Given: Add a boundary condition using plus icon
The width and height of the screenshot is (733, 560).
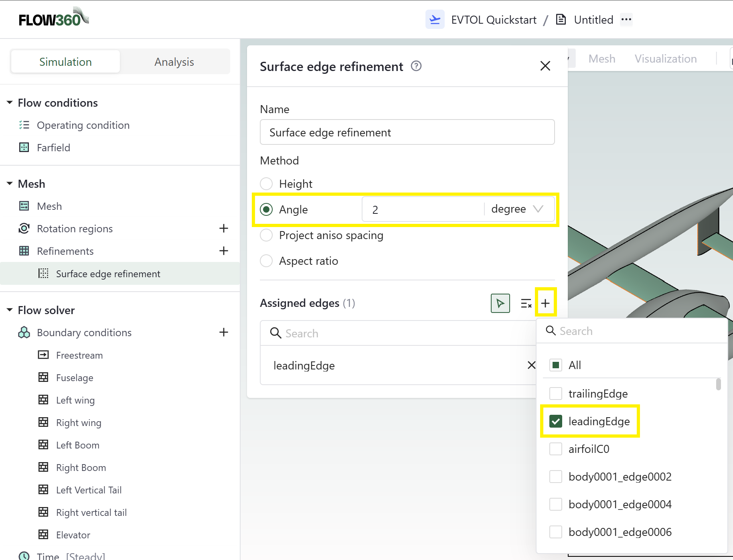Looking at the screenshot, I should pyautogui.click(x=223, y=332).
